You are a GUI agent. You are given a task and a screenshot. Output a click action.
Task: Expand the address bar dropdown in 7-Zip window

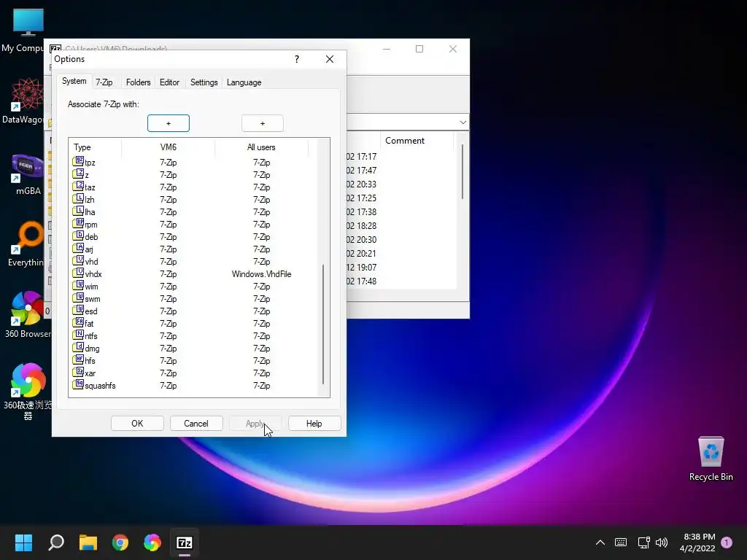(462, 122)
